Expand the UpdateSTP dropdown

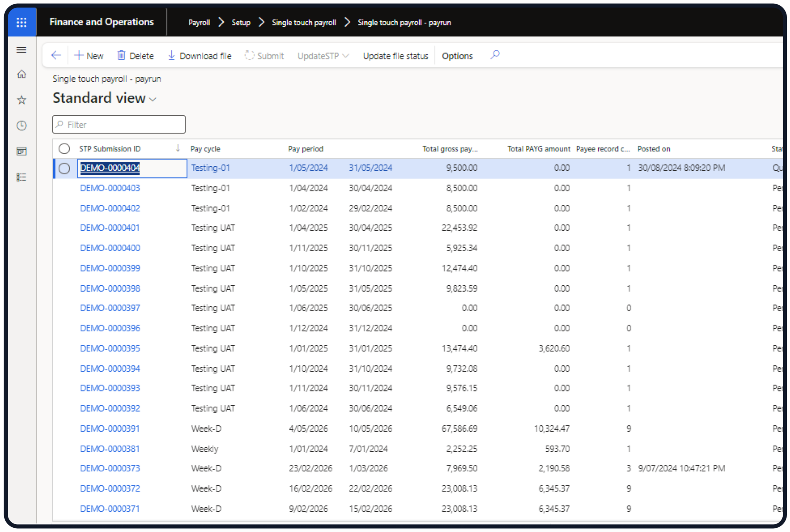[x=346, y=56]
